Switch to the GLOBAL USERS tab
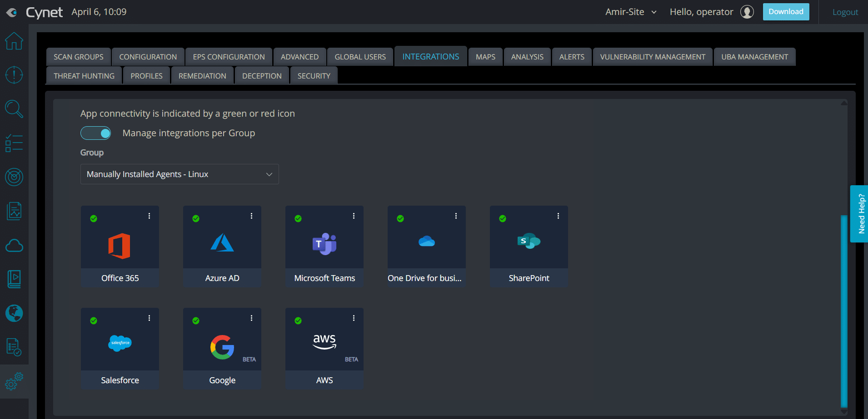 [x=360, y=57]
